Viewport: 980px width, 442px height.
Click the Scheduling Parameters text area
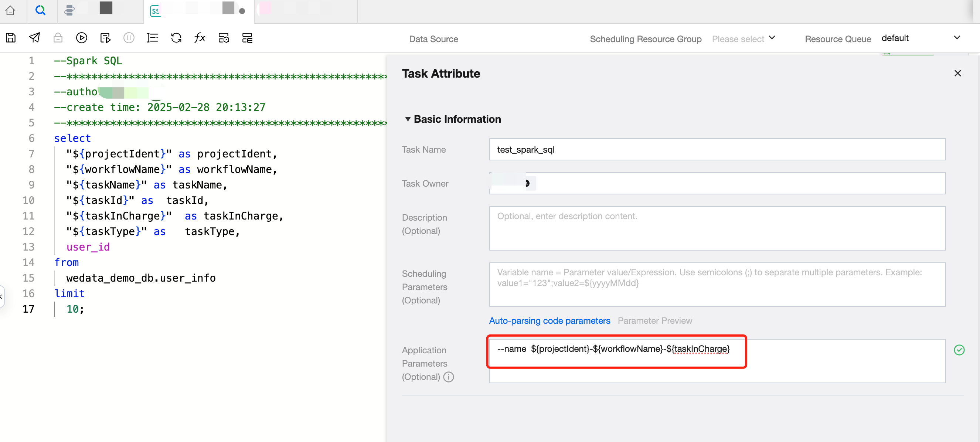[x=717, y=285]
